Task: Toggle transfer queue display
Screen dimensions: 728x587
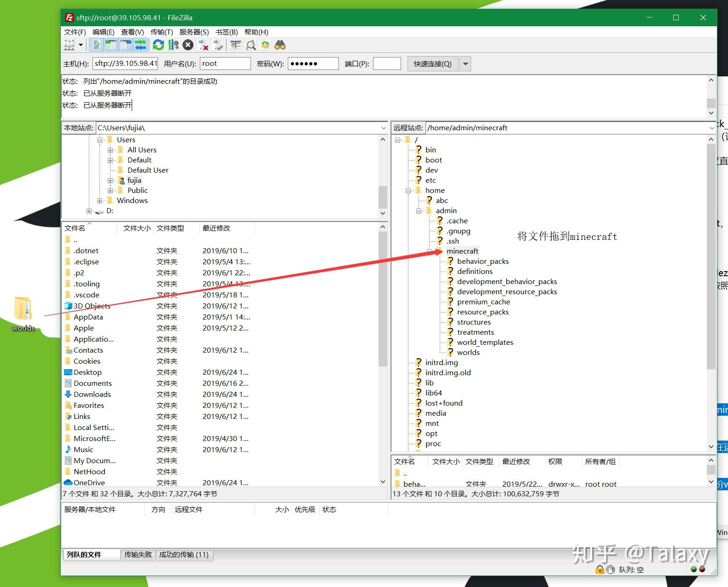Action: 140,45
